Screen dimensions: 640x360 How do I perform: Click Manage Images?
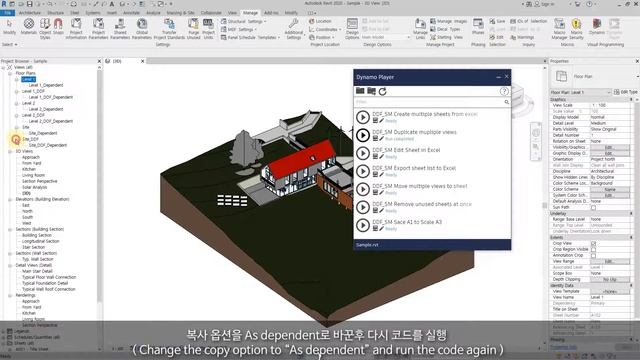click(x=448, y=21)
